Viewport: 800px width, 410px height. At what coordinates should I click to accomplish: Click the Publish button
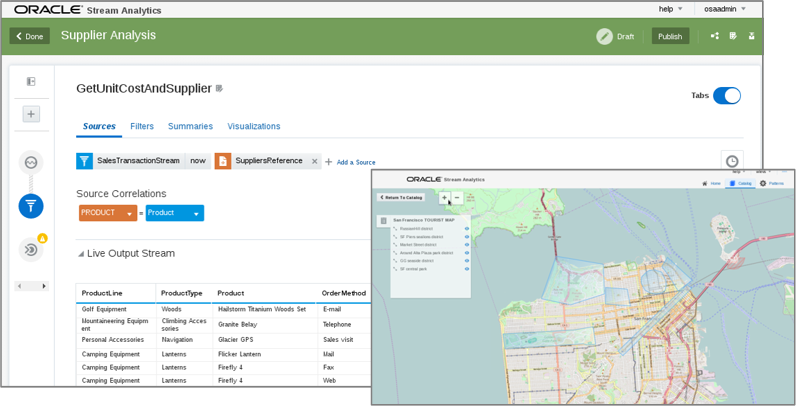(x=670, y=36)
